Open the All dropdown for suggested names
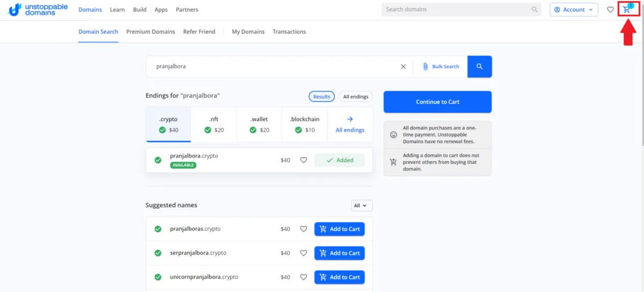 [x=362, y=206]
